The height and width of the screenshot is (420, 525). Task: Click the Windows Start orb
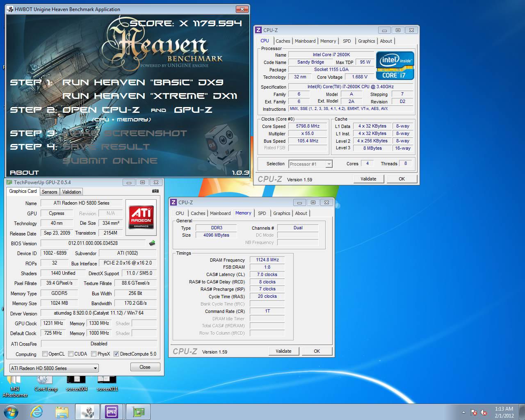click(x=11, y=411)
